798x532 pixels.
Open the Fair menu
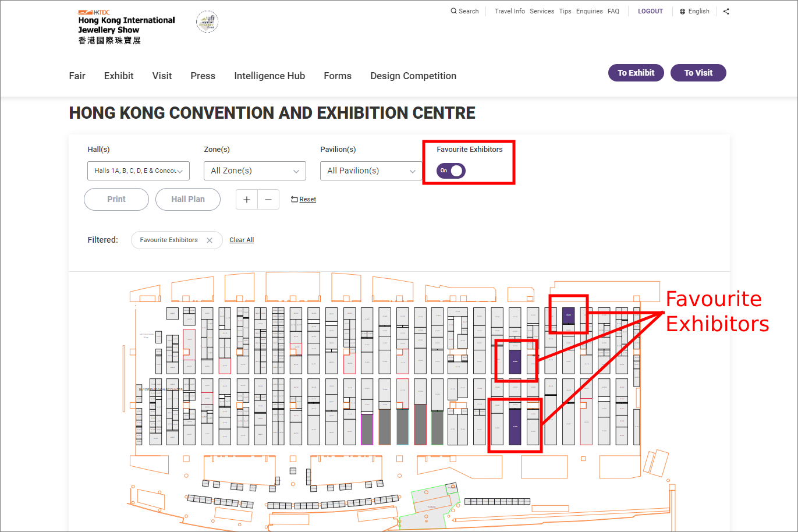(77, 76)
